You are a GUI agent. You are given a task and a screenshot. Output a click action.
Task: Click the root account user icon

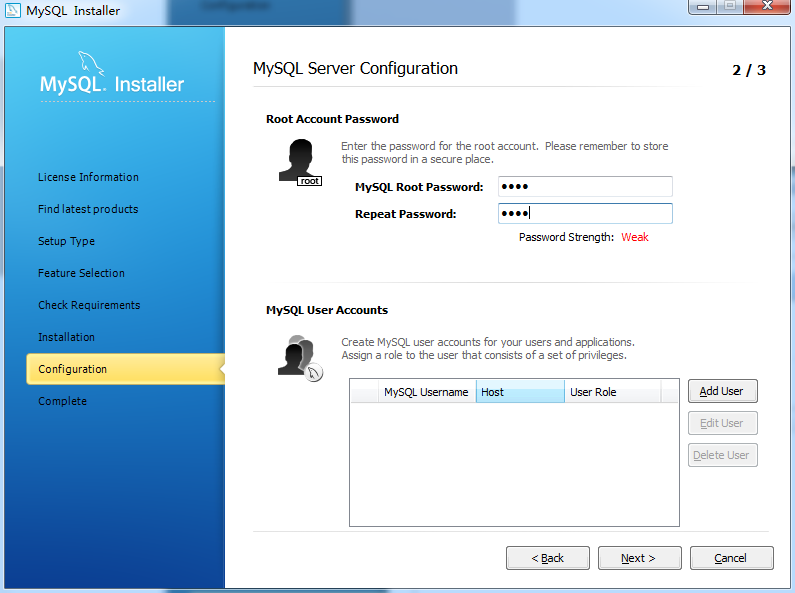coord(300,162)
